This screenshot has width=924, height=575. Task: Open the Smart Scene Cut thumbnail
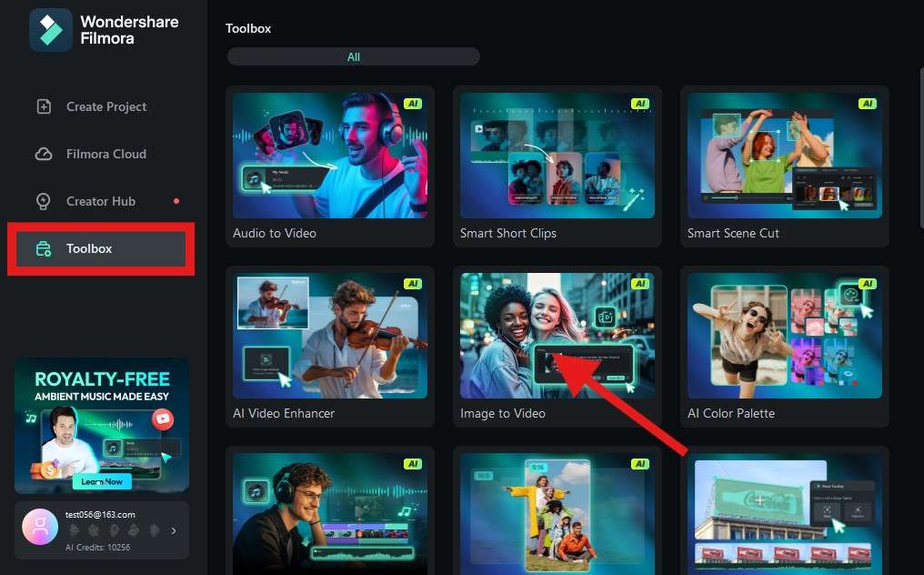[784, 156]
